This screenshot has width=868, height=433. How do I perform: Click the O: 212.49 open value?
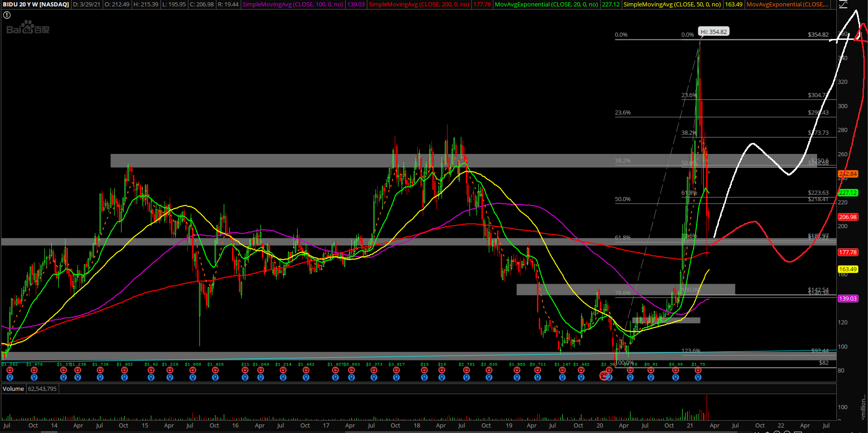(x=117, y=5)
